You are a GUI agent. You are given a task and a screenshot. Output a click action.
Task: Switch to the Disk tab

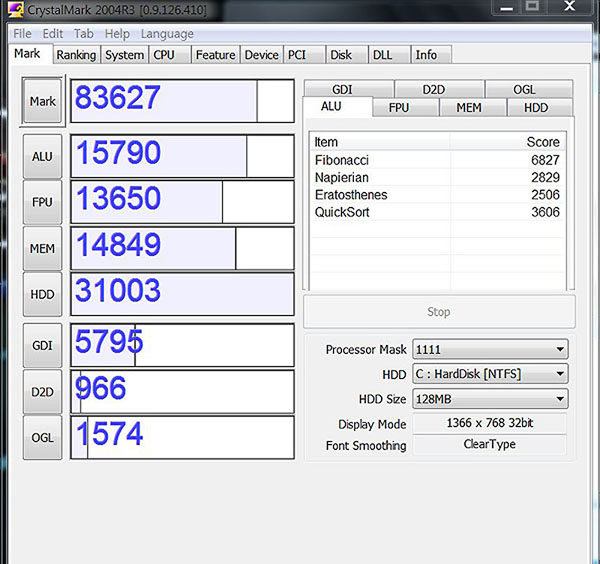click(347, 55)
